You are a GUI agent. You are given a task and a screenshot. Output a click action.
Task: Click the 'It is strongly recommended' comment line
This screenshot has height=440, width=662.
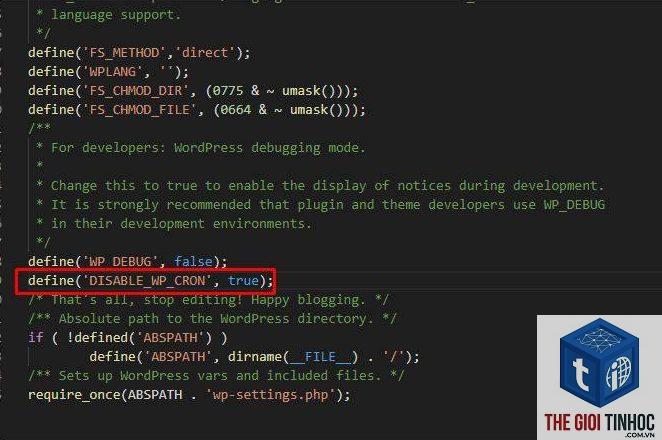(x=320, y=205)
